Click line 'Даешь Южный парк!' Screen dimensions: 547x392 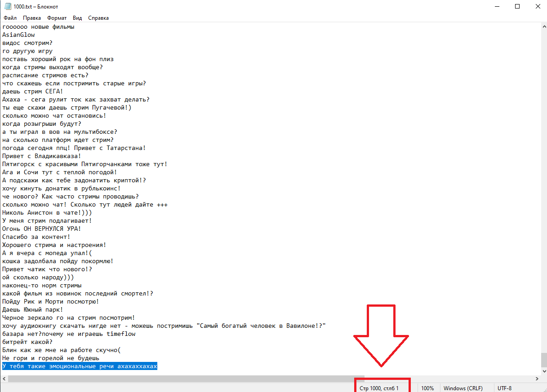click(x=33, y=309)
